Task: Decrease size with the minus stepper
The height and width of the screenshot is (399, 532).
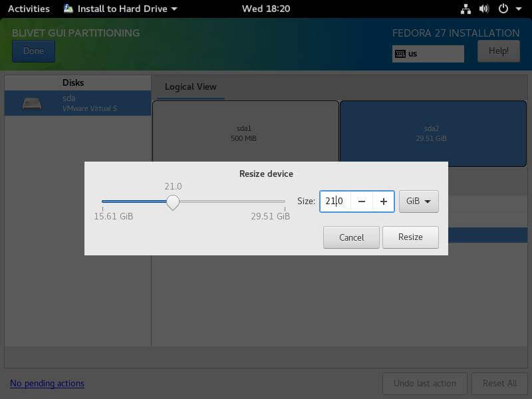Action: [362, 201]
